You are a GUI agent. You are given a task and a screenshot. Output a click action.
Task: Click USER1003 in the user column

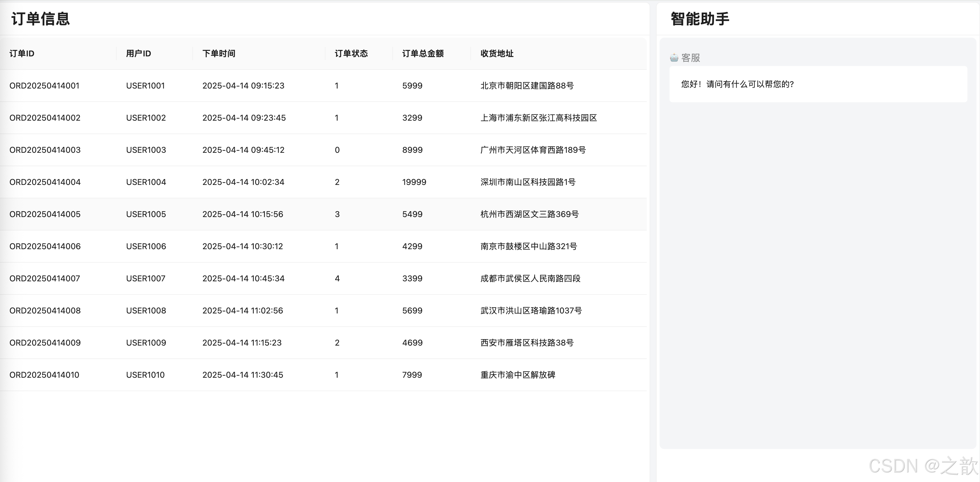tap(146, 150)
